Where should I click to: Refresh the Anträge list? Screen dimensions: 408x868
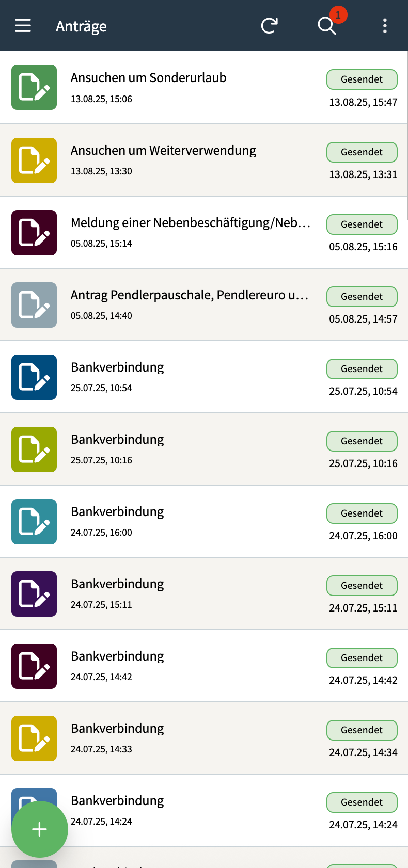[269, 26]
